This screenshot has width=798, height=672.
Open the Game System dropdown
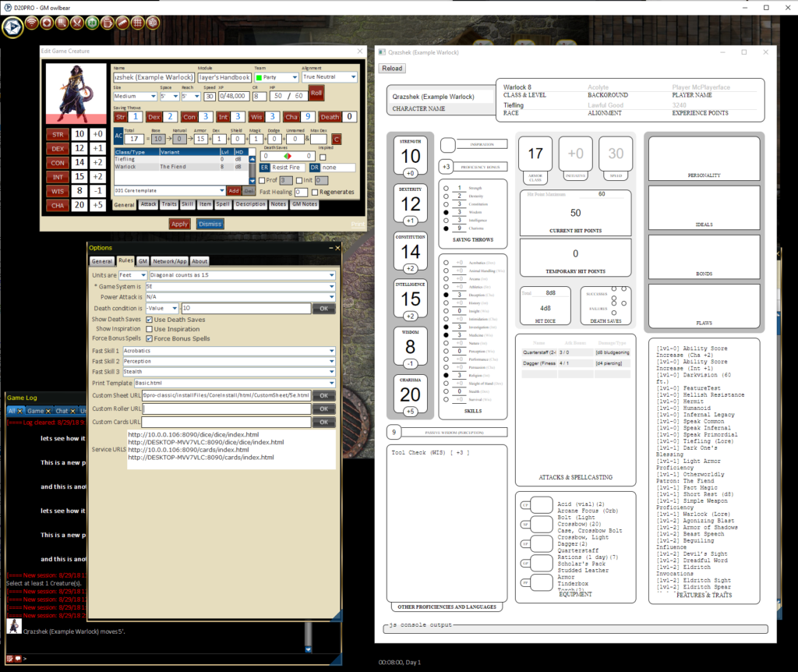[x=240, y=287]
